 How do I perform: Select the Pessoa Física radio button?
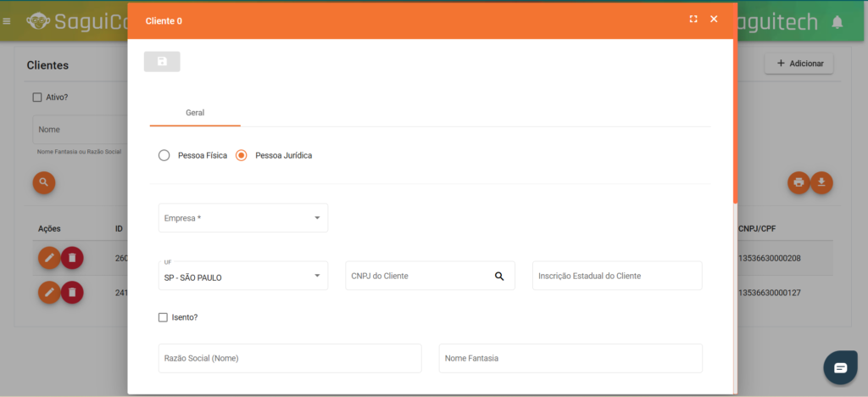164,155
